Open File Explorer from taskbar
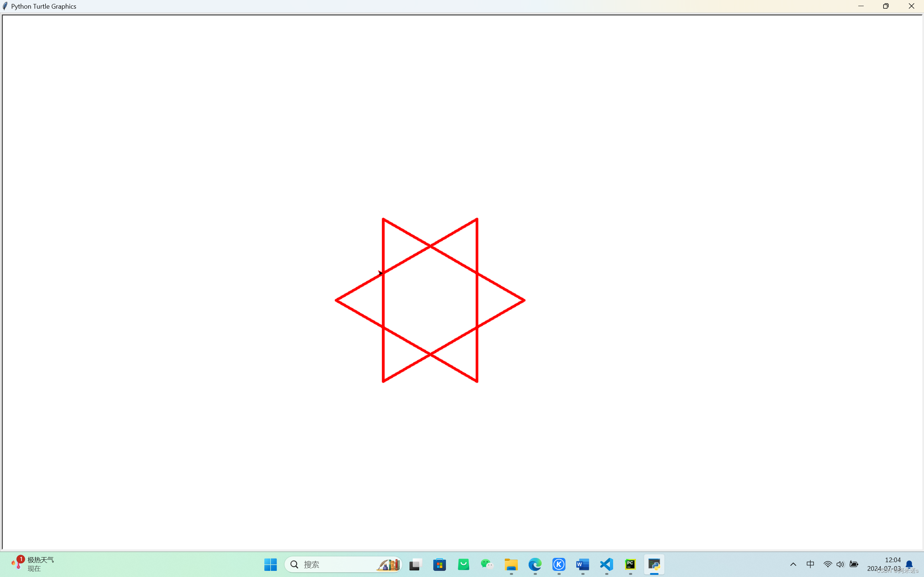924x577 pixels. pyautogui.click(x=511, y=564)
